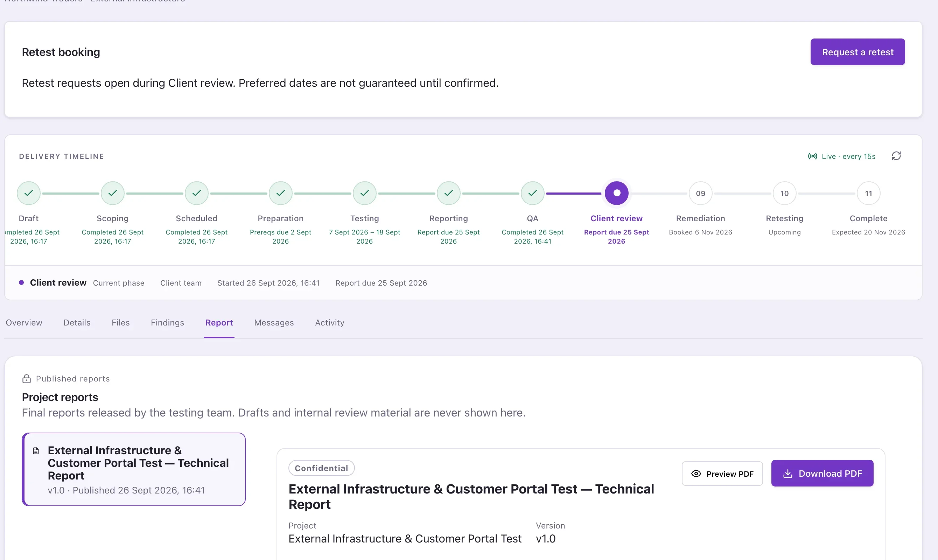
Task: Preview the report PDF
Action: click(722, 473)
